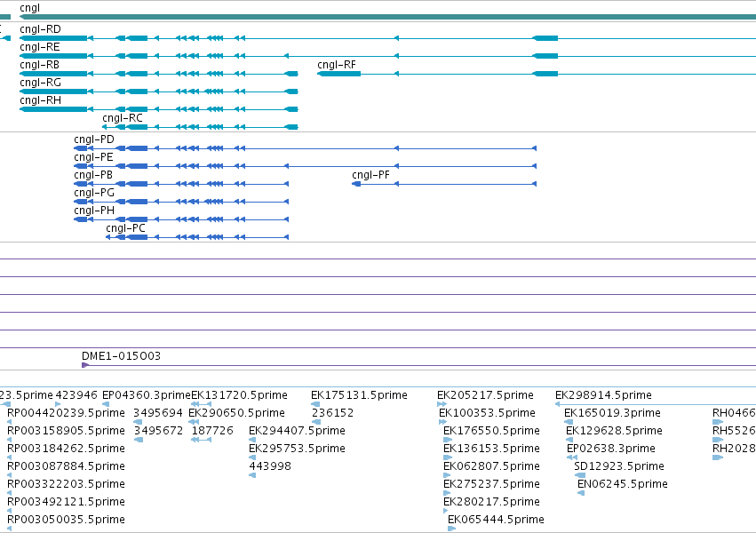Screen dimensions: 756x533
Task: Click EST label RP003158905.5prime
Action: pos(66,432)
